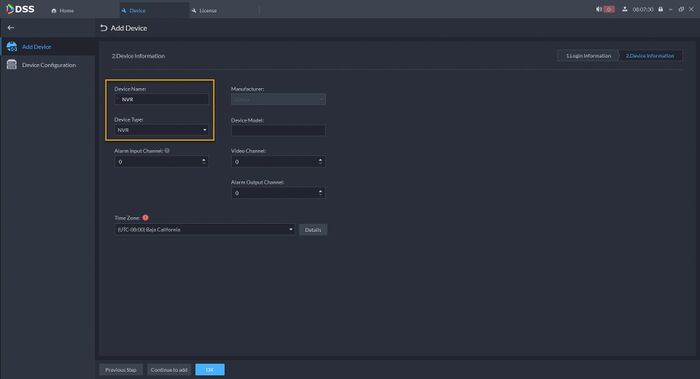The image size is (700, 379).
Task: Expand the Device Type dropdown
Action: coord(161,130)
